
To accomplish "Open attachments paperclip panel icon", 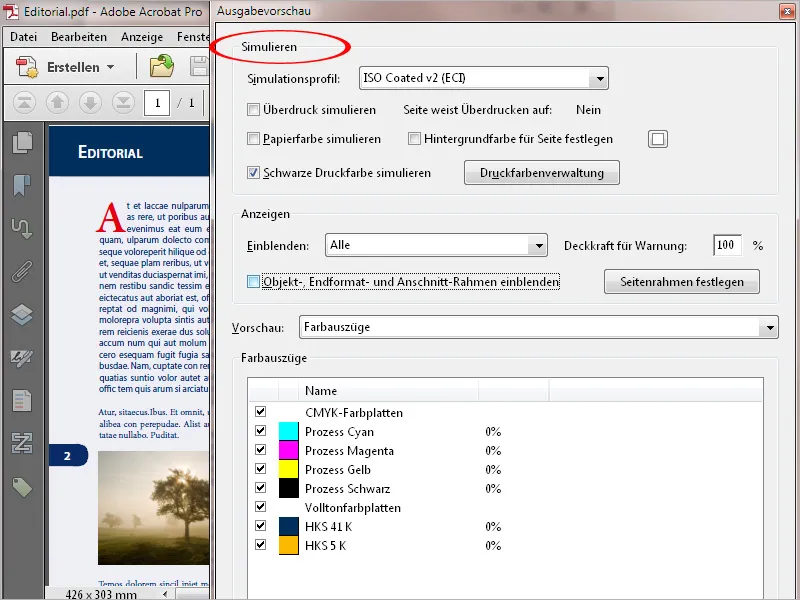I will coord(22,271).
